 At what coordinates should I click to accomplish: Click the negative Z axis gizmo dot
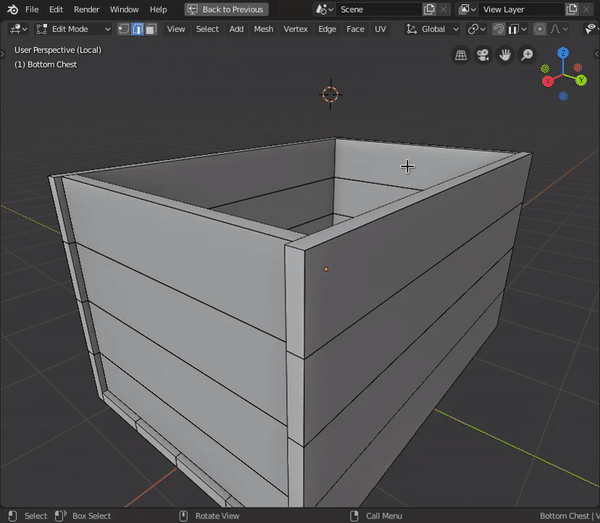point(562,96)
